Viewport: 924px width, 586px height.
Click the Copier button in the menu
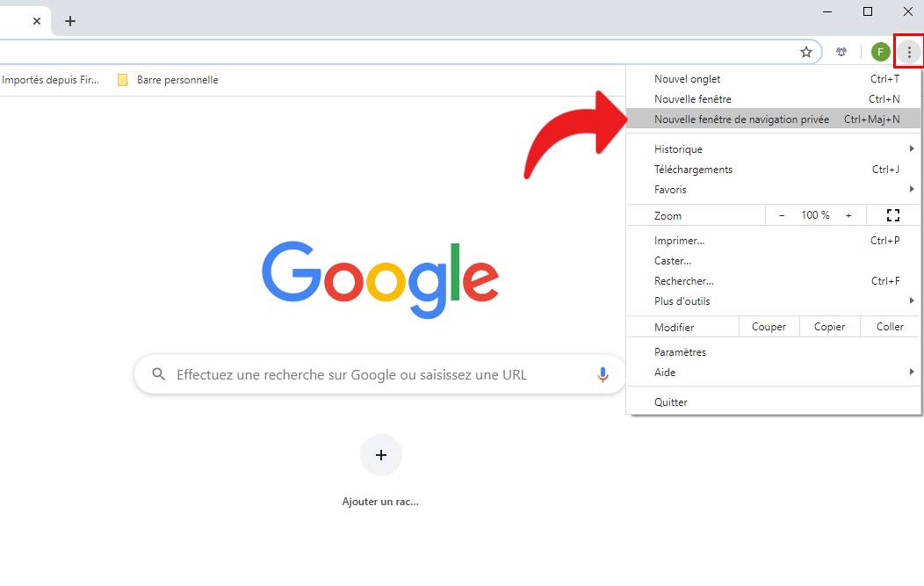click(829, 327)
